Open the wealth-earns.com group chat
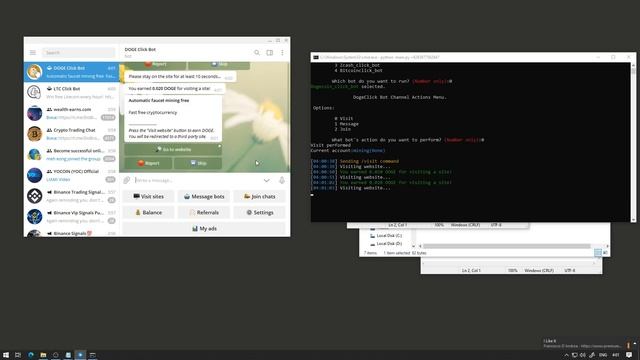Image resolution: width=640 pixels, height=360 pixels. pyautogui.click(x=71, y=113)
